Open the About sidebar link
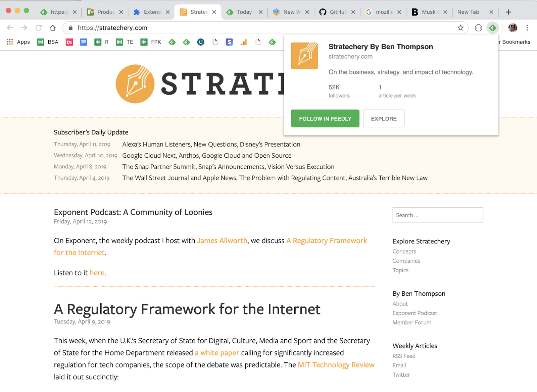 coord(400,304)
